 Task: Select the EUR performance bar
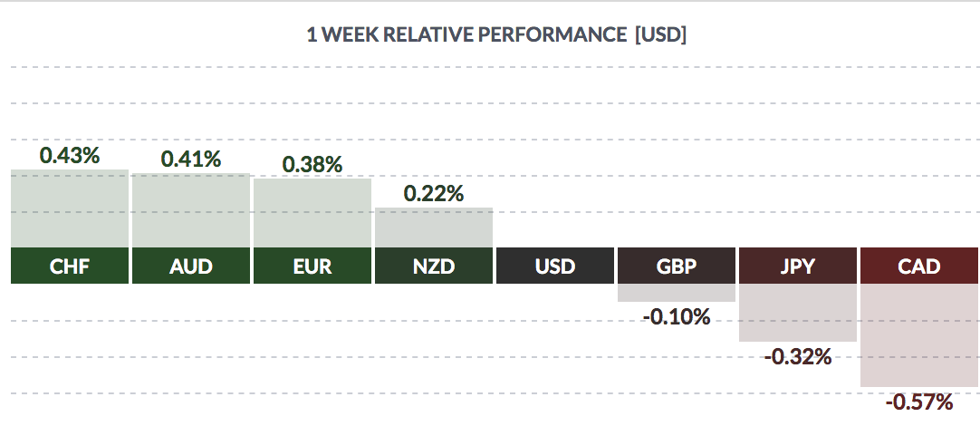point(312,212)
